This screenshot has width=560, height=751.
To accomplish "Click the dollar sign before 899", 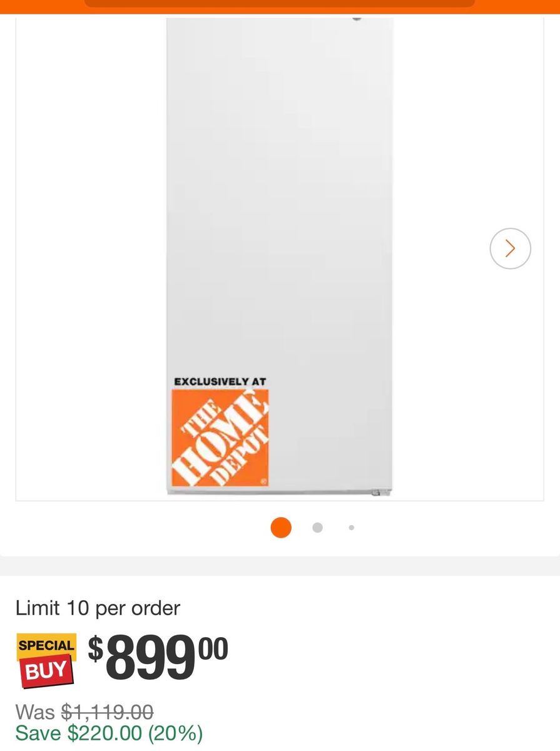I will 95,648.
